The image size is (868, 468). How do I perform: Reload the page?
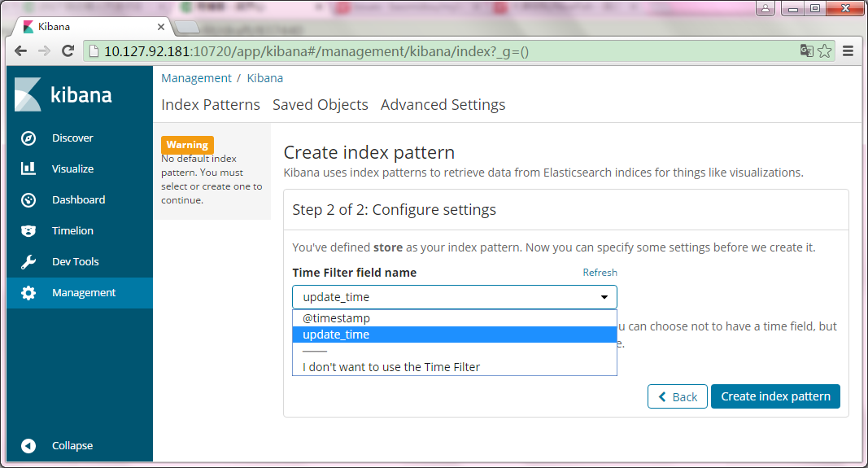(68, 51)
